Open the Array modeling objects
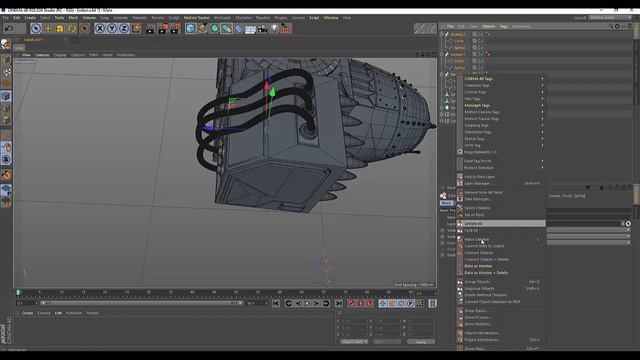This screenshot has height=360, width=640. 227,28
